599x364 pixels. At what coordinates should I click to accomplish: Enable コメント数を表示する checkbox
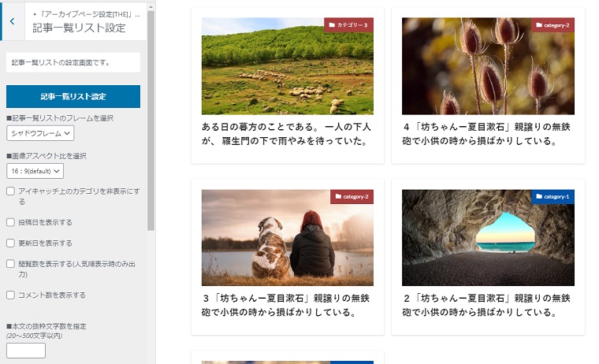pyautogui.click(x=11, y=295)
